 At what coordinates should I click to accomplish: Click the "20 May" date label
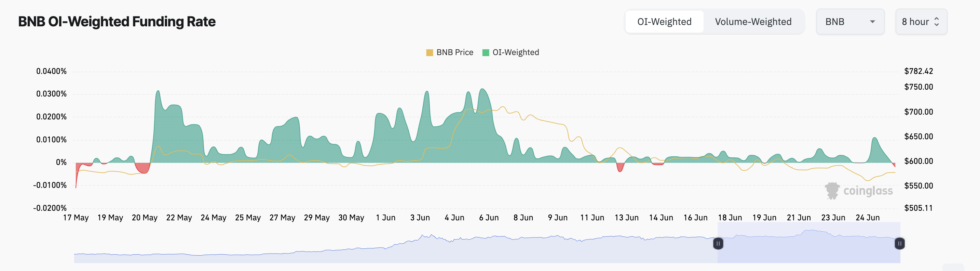coord(145,218)
